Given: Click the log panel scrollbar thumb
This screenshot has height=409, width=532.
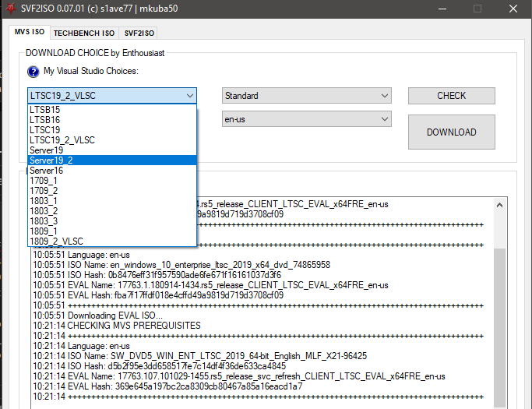Looking at the screenshot, I should click(499, 327).
